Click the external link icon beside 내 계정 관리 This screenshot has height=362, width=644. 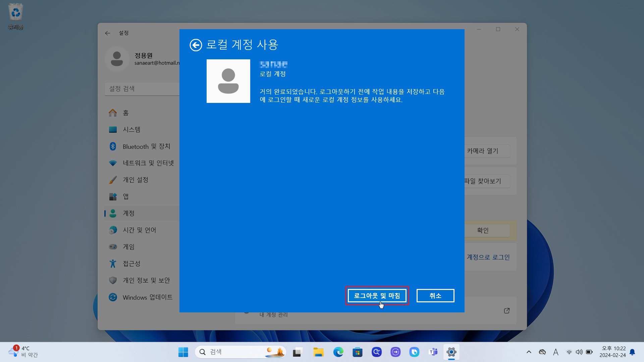(x=507, y=311)
